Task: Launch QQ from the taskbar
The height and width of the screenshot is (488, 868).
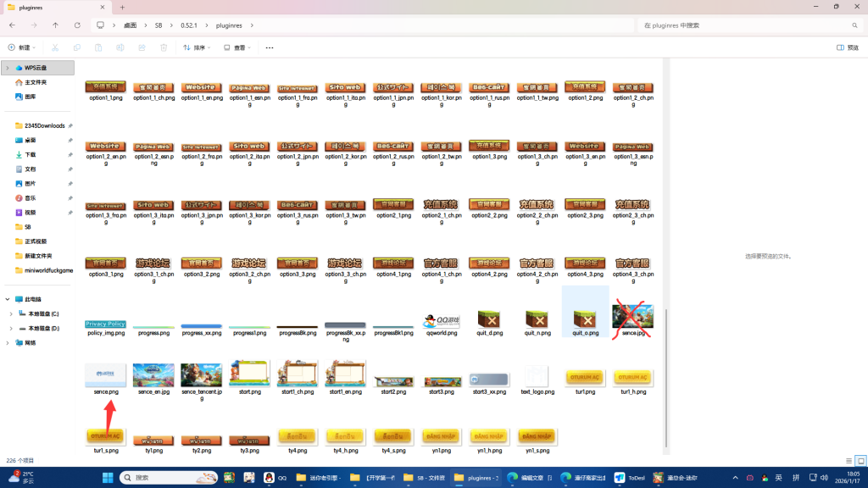Action: (270, 478)
